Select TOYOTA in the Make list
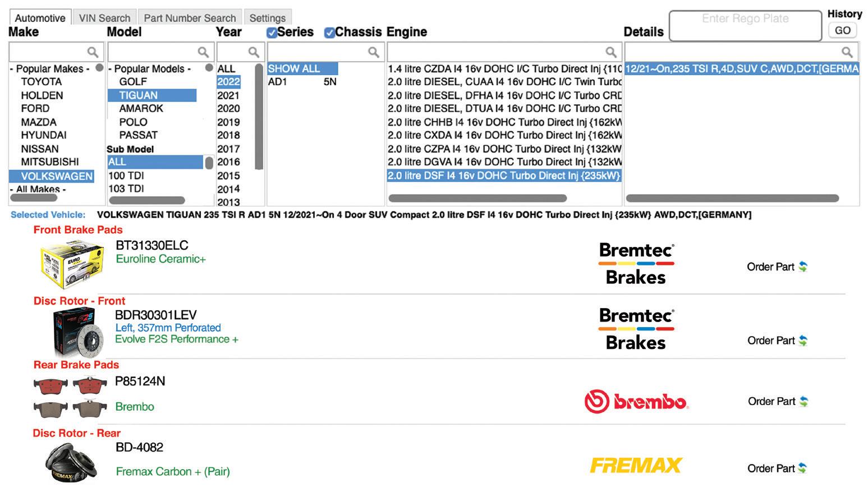 [x=42, y=82]
